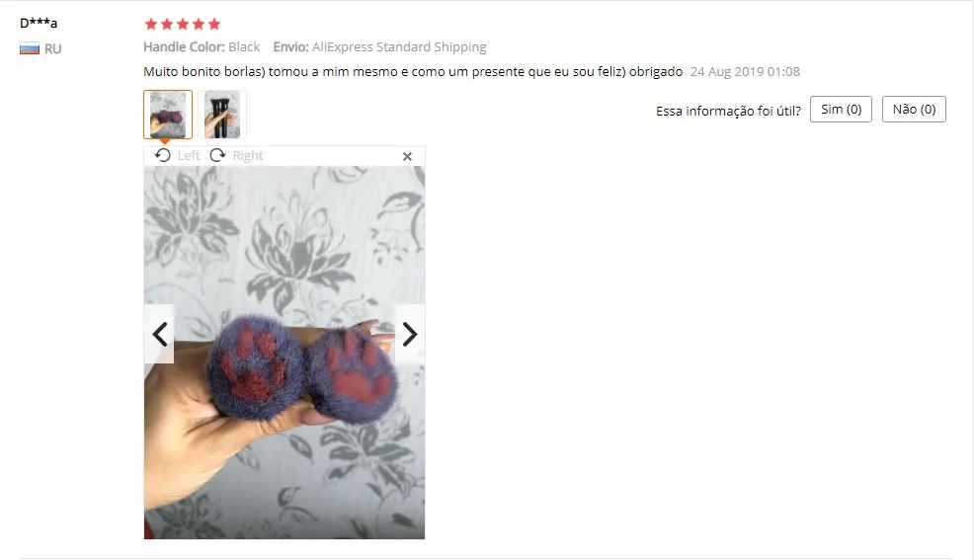This screenshot has width=974, height=560.
Task: Click 'AliExpress Standard Shipping' text
Action: 399,46
